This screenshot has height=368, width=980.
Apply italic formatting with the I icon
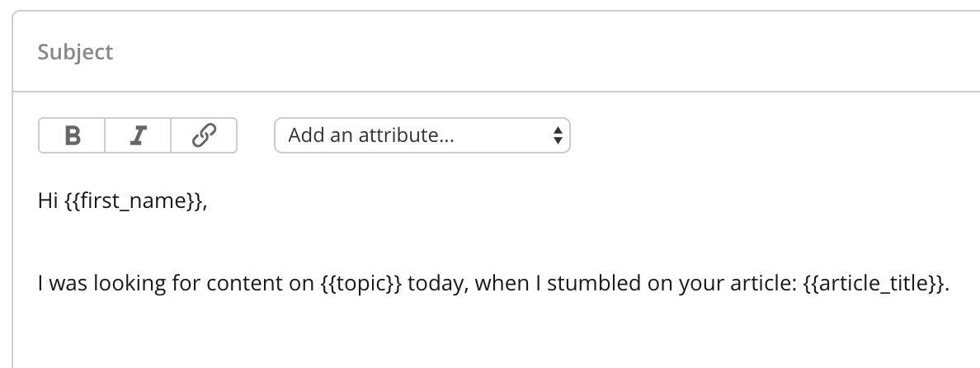coord(138,135)
